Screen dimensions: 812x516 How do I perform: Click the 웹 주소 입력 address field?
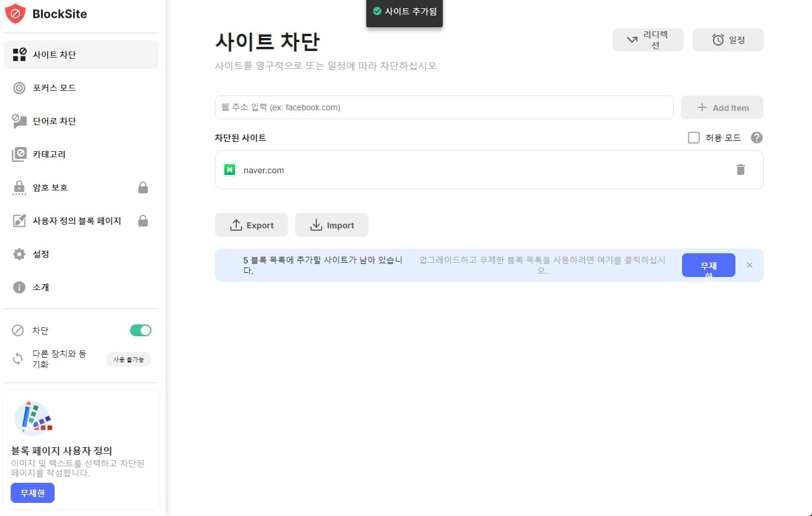click(444, 107)
